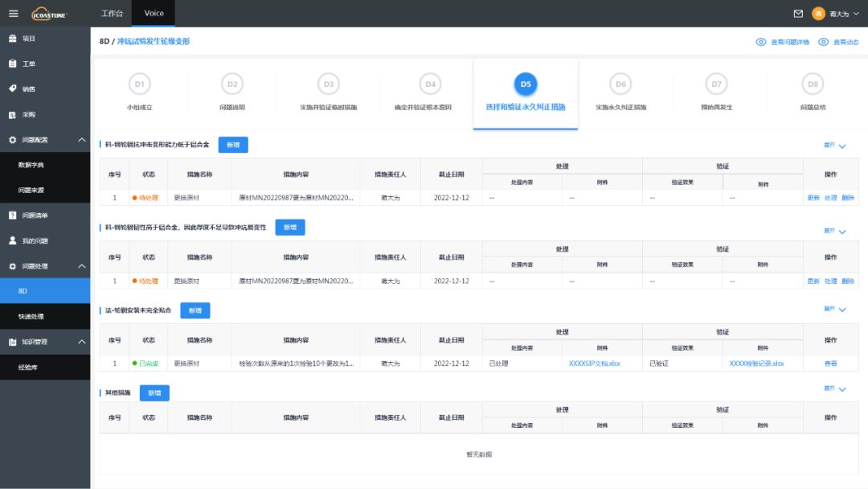Click the eye icon for 查看动态
Viewport: 868px width, 489px height.
tap(823, 42)
